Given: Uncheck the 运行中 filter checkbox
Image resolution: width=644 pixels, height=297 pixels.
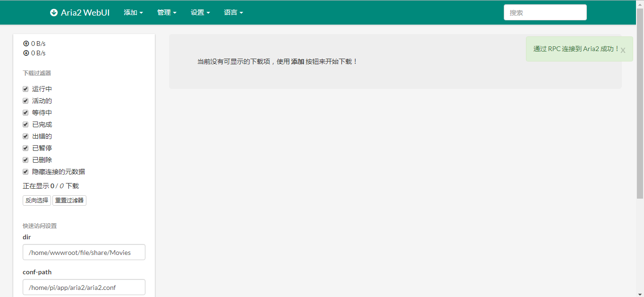Looking at the screenshot, I should coord(25,89).
